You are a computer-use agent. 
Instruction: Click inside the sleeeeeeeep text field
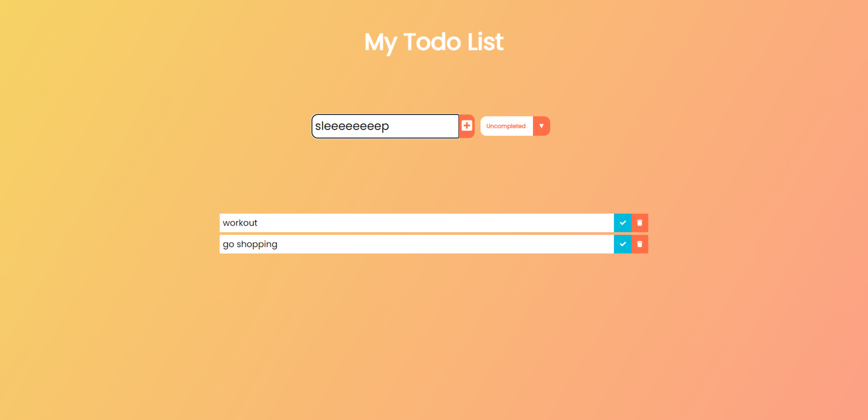(x=385, y=126)
